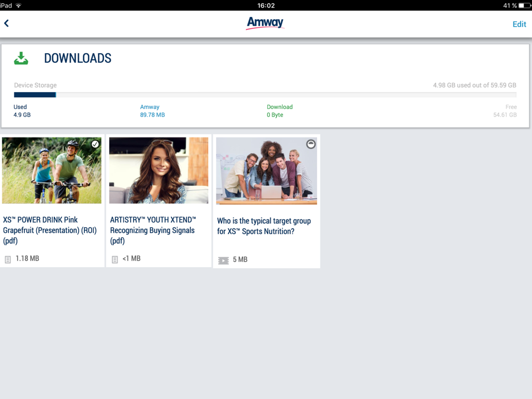Screen dimensions: 532x399
Task: Click the '5 MB' file size
Action: tap(240, 259)
